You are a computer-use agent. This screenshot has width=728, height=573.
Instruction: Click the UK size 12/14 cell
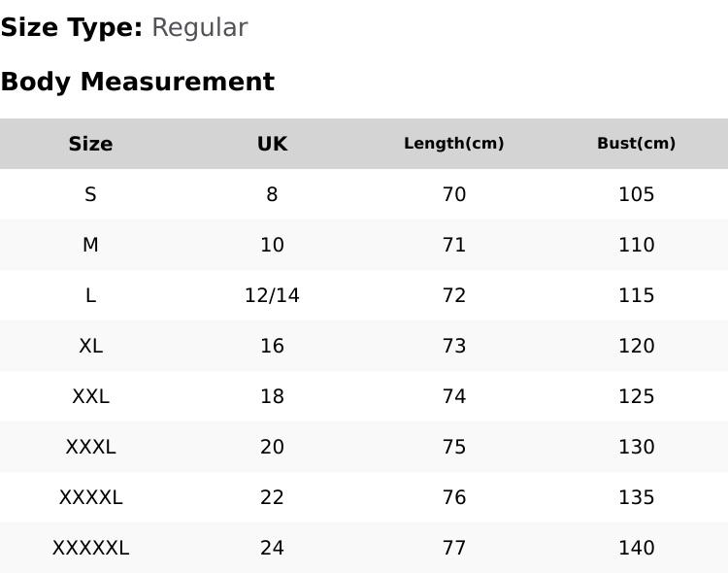[x=272, y=295]
